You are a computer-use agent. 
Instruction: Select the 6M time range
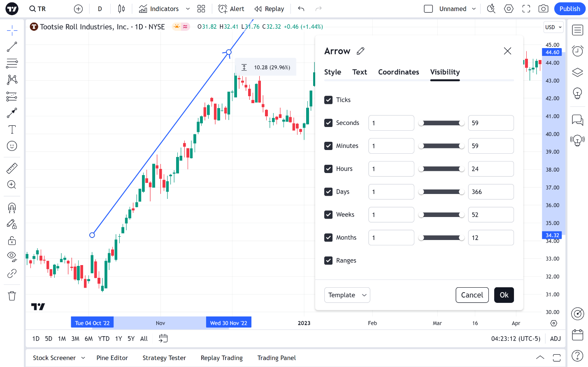[89, 339]
